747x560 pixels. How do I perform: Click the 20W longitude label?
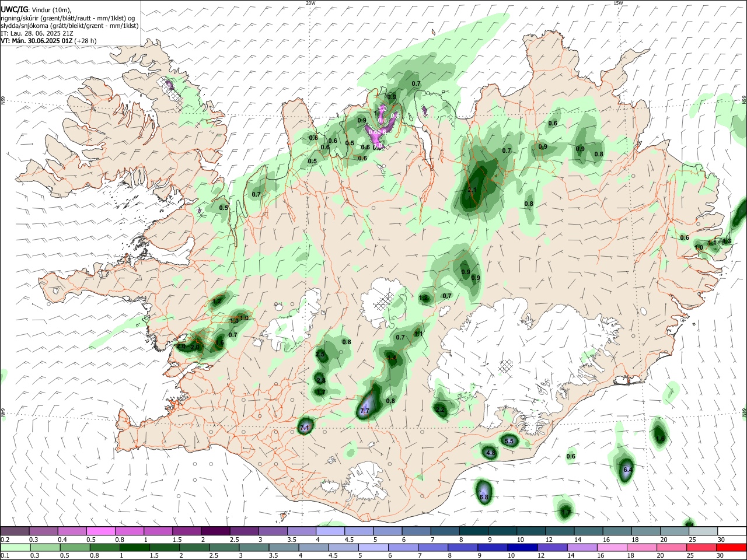310,3
